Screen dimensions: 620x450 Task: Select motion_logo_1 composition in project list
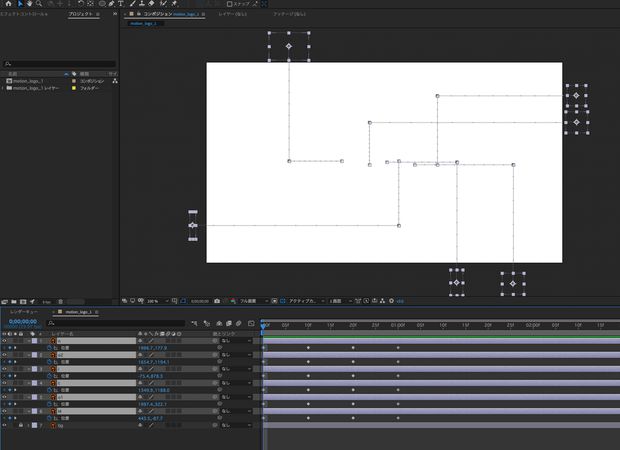(28, 81)
